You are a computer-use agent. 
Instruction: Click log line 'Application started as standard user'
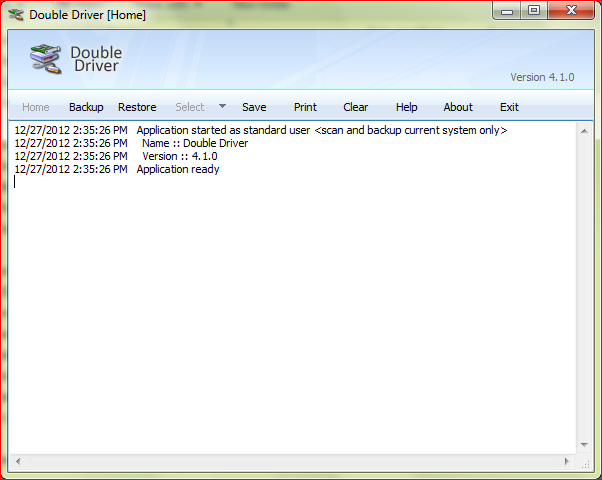pos(261,131)
